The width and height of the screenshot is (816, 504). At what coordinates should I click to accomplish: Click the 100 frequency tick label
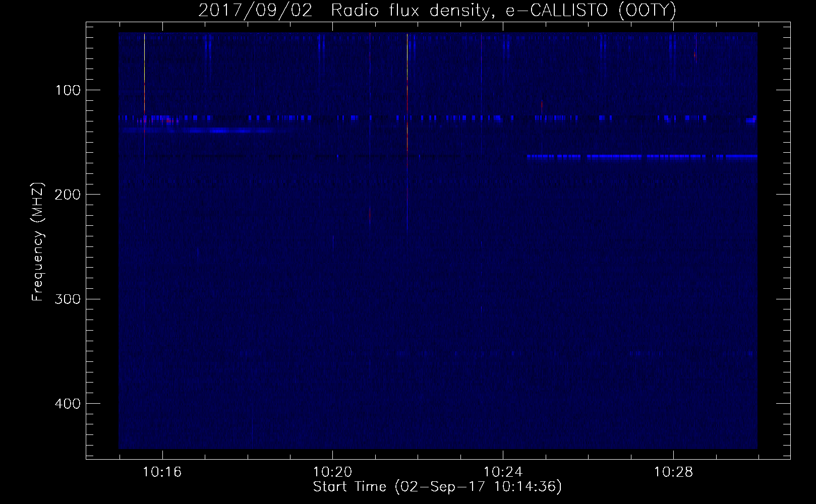pos(68,90)
